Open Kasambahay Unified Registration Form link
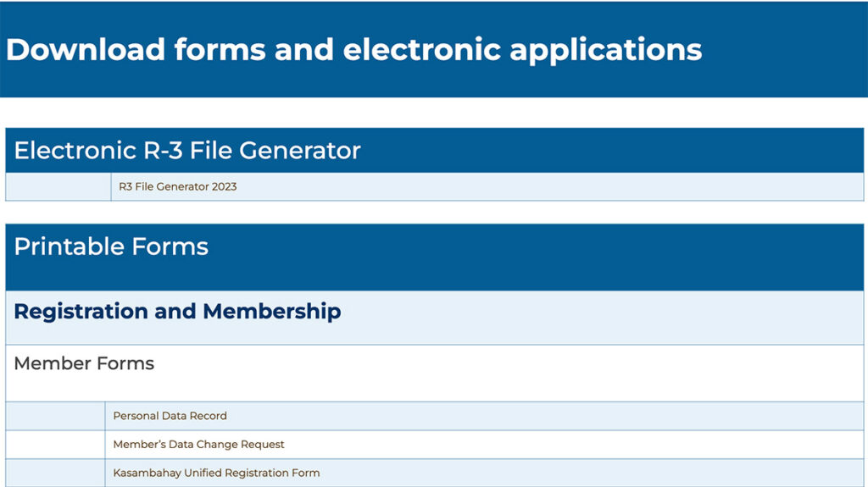868x487 pixels. (x=216, y=473)
